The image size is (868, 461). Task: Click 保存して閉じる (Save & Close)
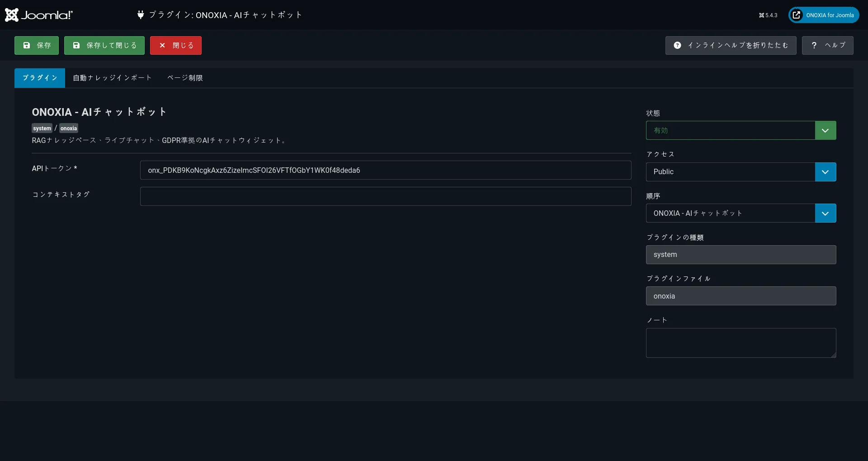pos(104,45)
